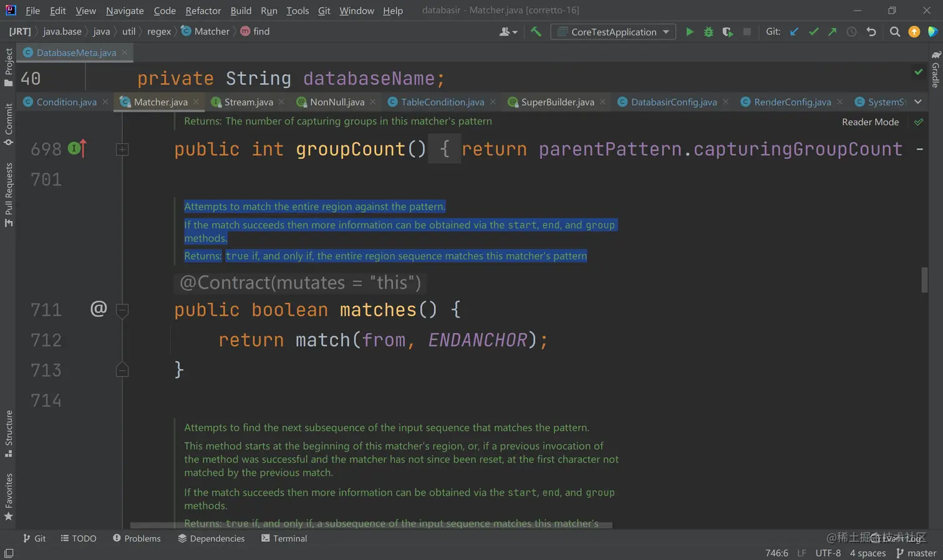Click the orange IDE update arrow icon
Screen dimensions: 943x560
914,32
